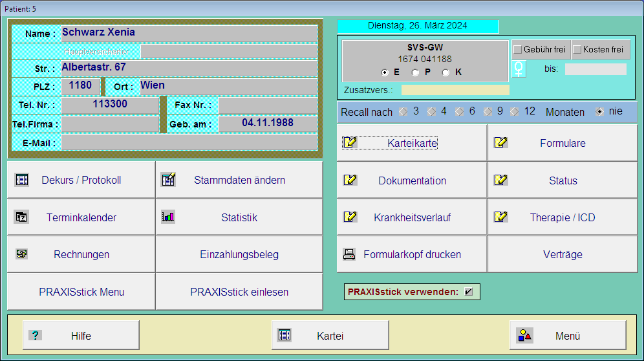Click the Dekurs / Protokoll list icon

point(22,181)
